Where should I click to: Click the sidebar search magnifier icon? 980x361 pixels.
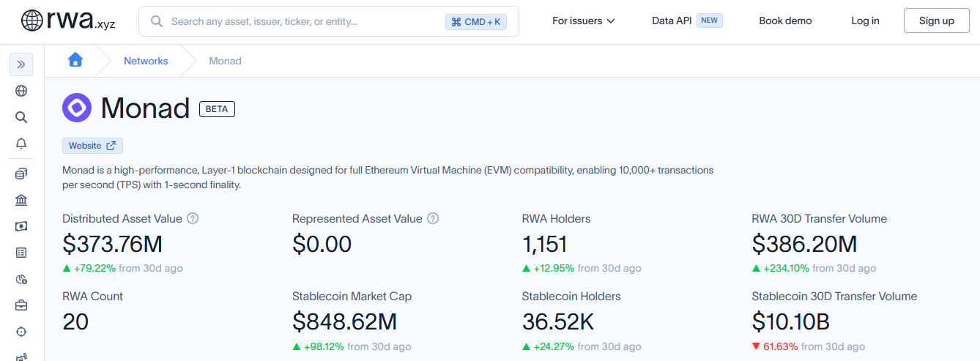pyautogui.click(x=21, y=117)
